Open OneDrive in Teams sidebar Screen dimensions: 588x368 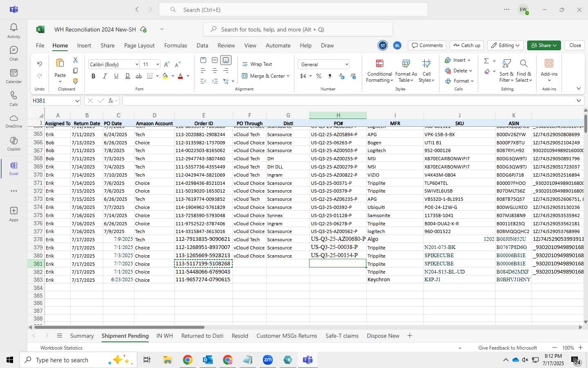[x=13, y=121]
